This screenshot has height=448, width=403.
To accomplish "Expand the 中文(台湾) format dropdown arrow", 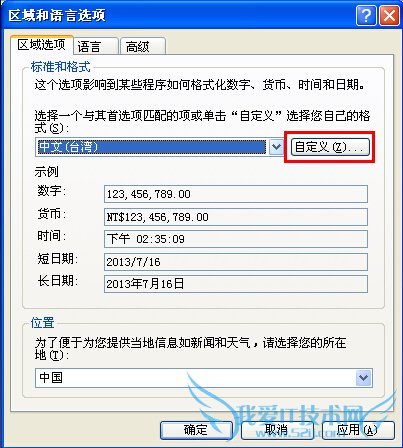I will pyautogui.click(x=276, y=147).
